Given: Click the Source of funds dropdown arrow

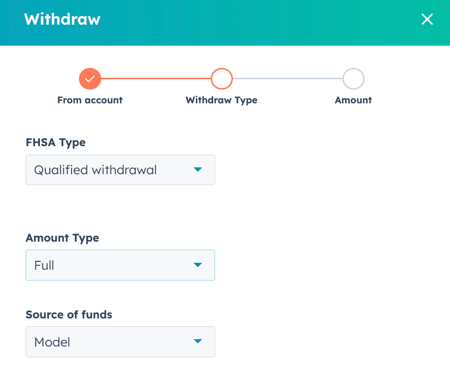Looking at the screenshot, I should coord(198,341).
